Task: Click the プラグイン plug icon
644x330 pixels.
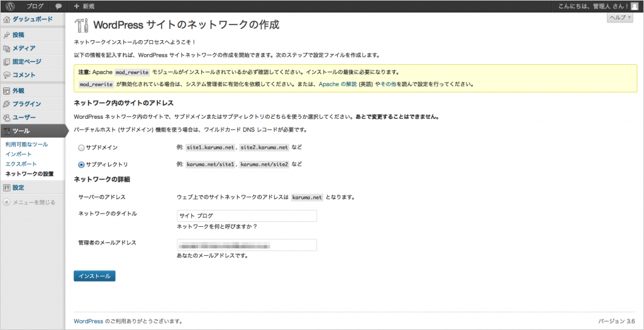Action: 6,104
